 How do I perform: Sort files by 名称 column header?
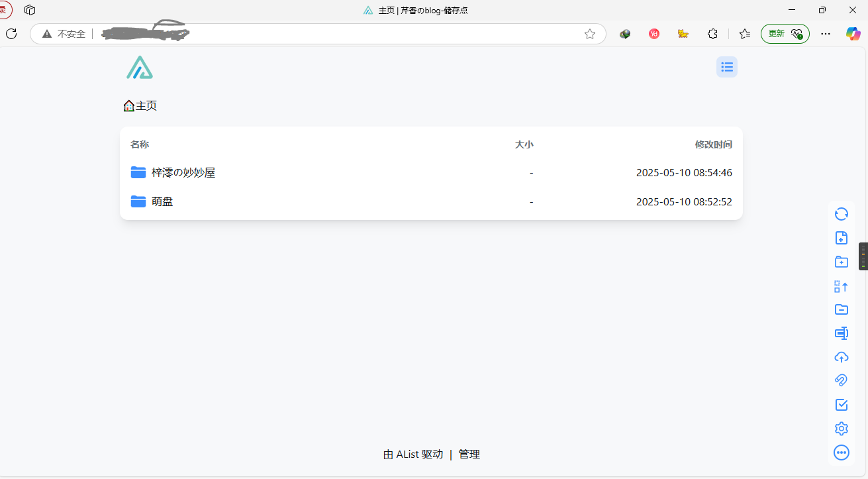tap(140, 144)
